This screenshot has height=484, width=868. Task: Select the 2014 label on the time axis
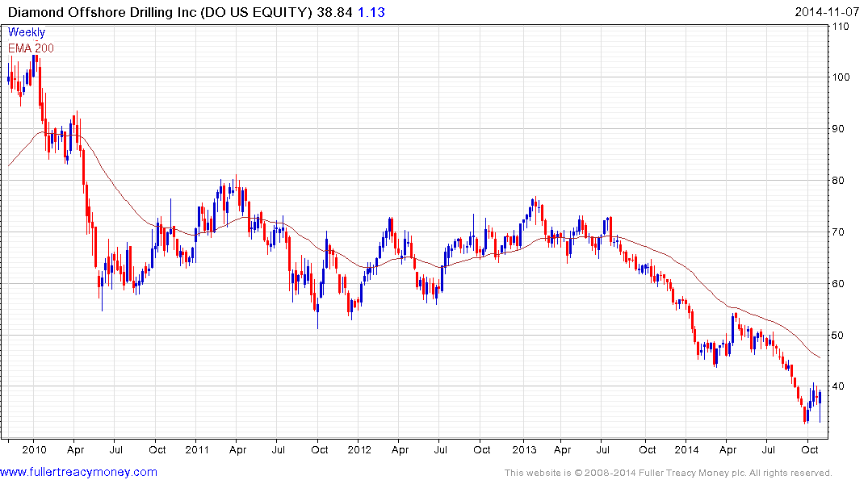(x=687, y=449)
